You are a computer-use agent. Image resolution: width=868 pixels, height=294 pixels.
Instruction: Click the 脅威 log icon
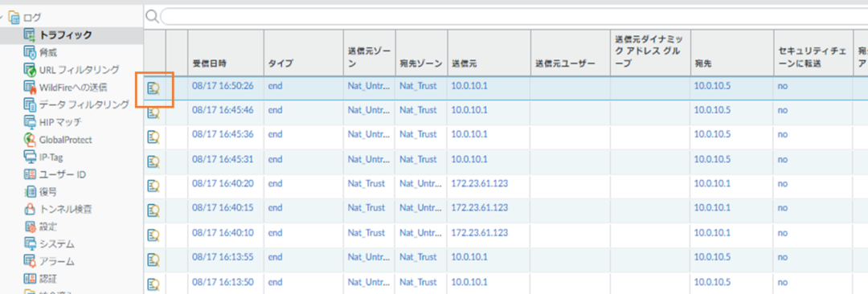click(x=30, y=52)
